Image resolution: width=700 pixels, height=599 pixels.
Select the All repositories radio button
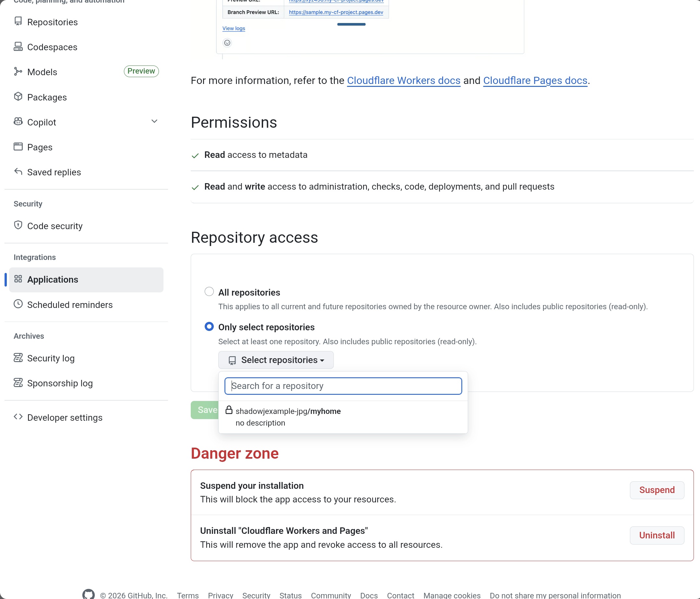[x=209, y=292]
